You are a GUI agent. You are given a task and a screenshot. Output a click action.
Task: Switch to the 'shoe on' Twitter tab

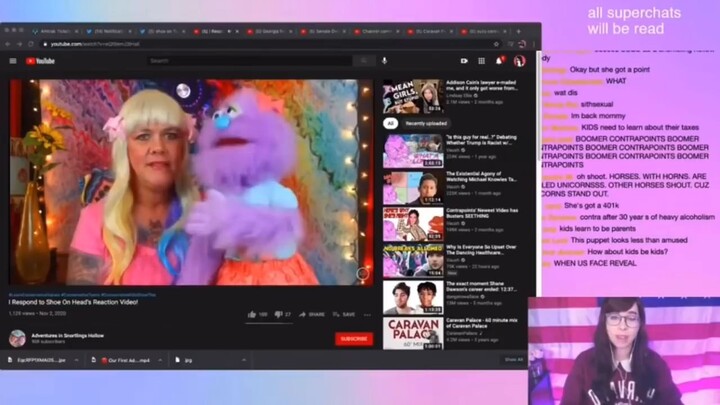[163, 31]
